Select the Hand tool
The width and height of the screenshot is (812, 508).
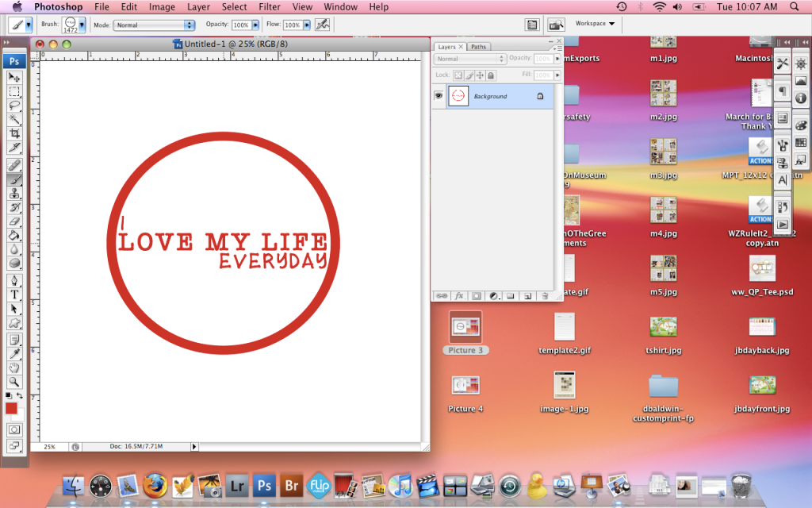(x=14, y=368)
